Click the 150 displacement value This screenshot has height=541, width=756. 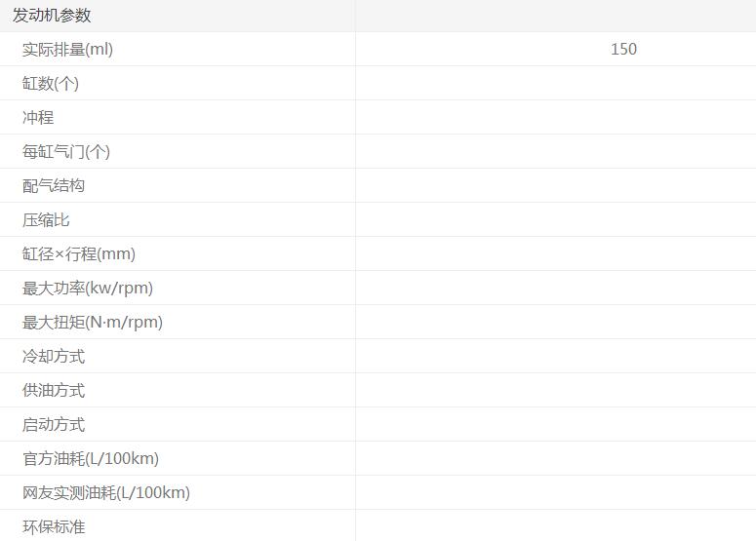click(x=623, y=49)
